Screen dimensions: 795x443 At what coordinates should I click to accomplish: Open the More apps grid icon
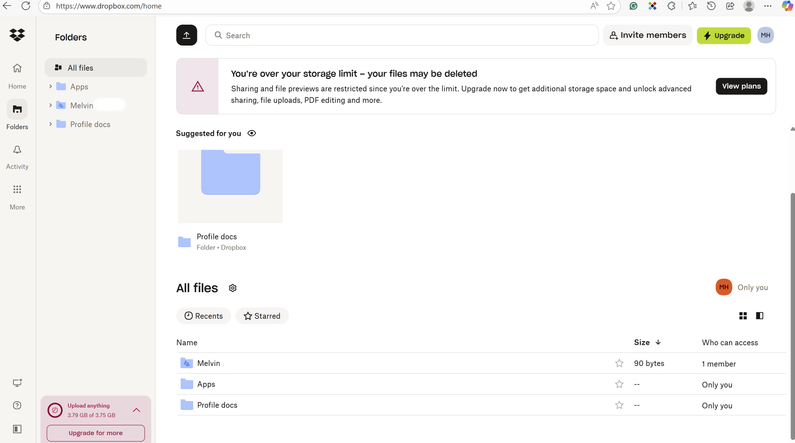point(17,190)
